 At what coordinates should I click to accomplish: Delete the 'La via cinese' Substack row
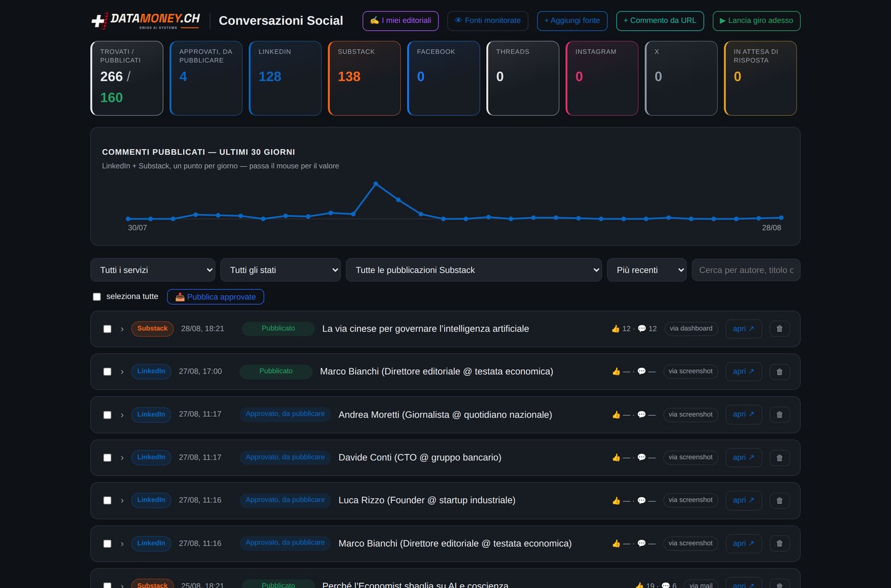pos(780,329)
